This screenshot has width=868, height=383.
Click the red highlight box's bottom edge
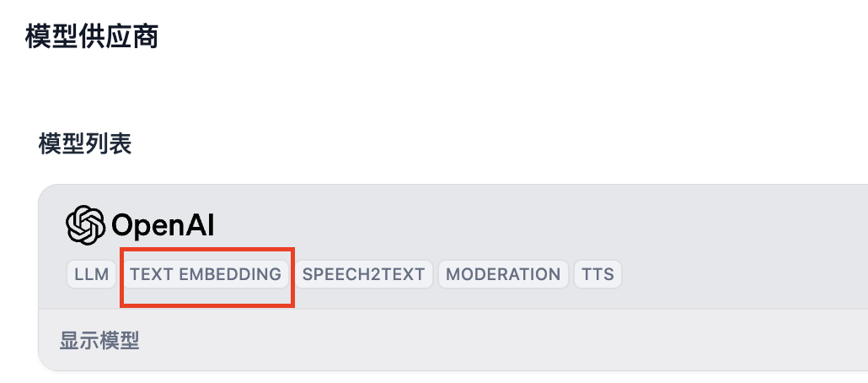coord(207,305)
